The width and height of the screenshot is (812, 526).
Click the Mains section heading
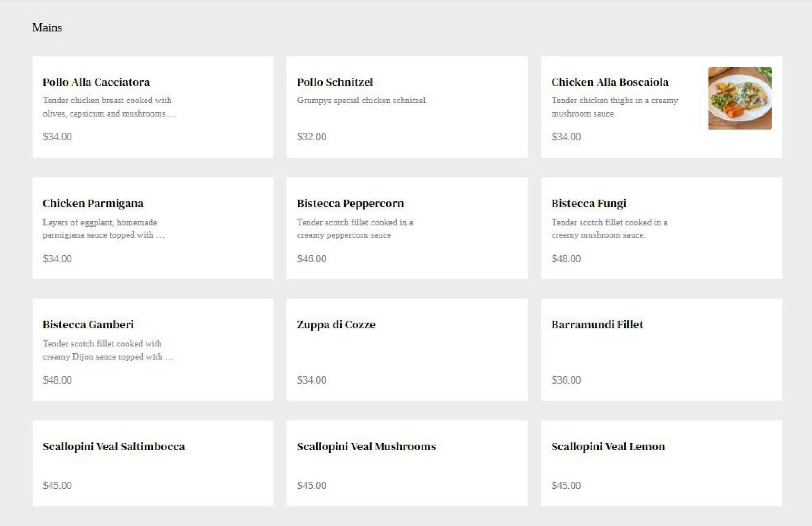click(x=47, y=28)
